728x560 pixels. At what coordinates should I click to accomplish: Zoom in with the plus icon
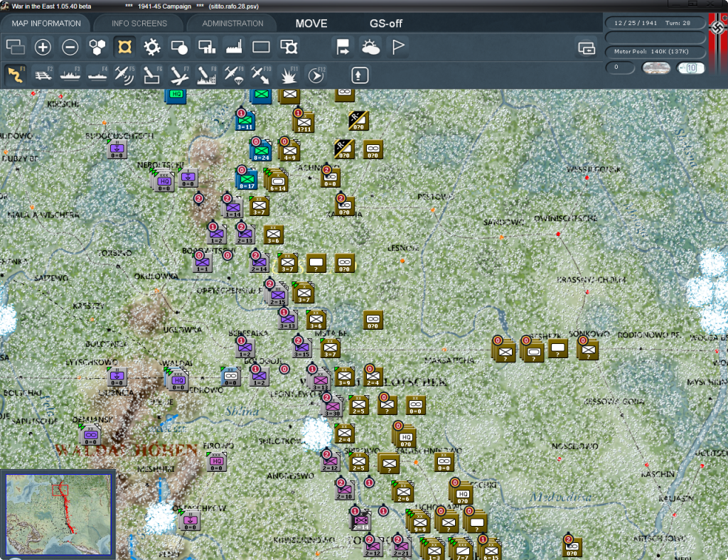coord(43,47)
